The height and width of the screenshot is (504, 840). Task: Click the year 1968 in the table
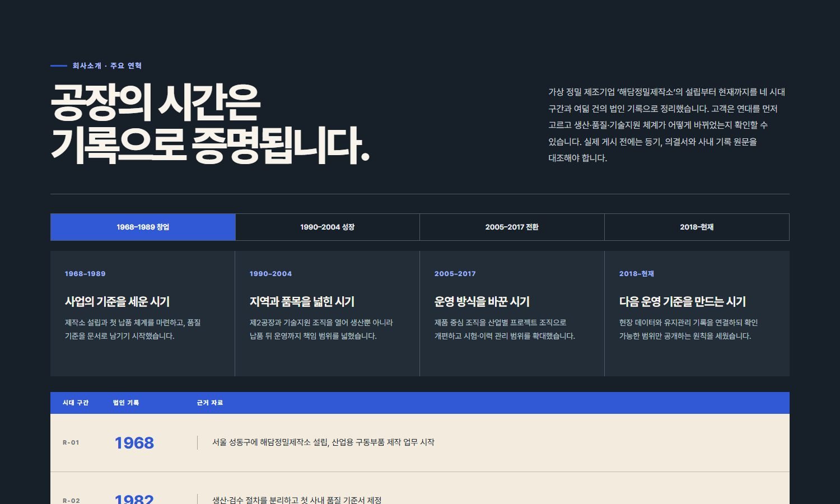point(134,443)
